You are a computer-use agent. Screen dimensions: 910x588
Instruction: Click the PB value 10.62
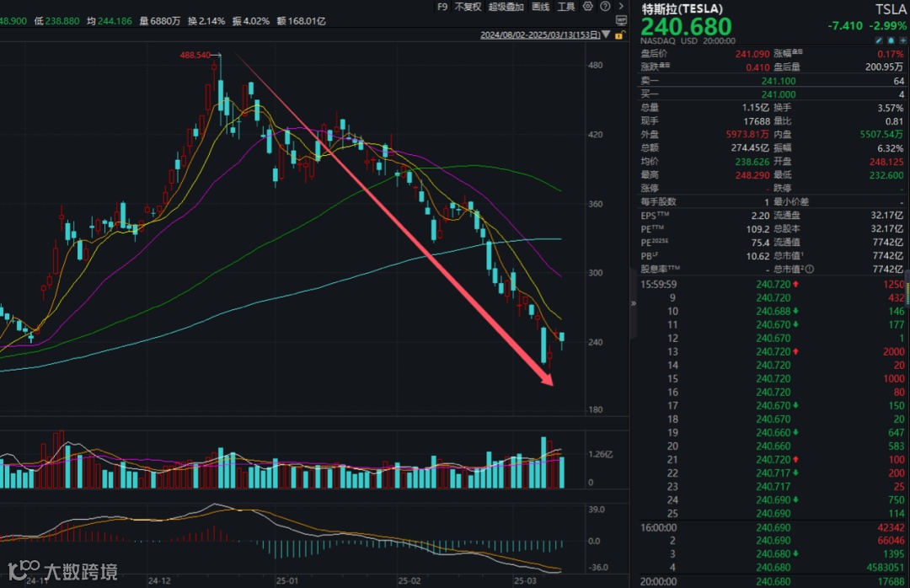click(757, 256)
